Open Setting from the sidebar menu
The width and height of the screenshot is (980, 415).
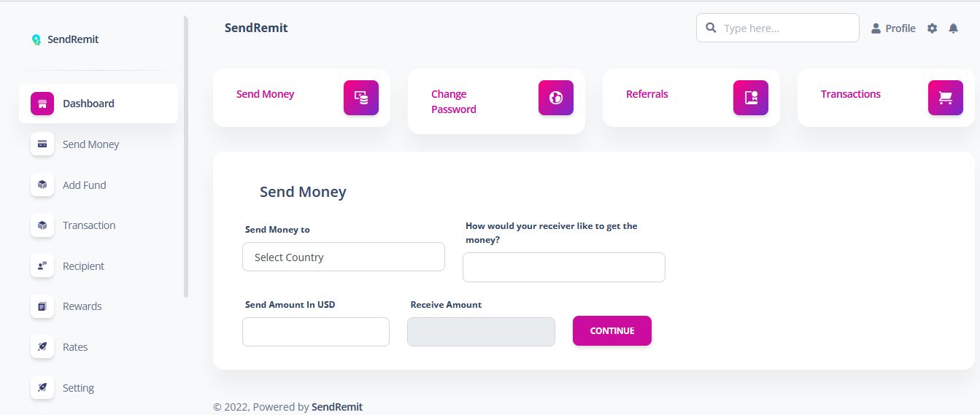point(78,388)
